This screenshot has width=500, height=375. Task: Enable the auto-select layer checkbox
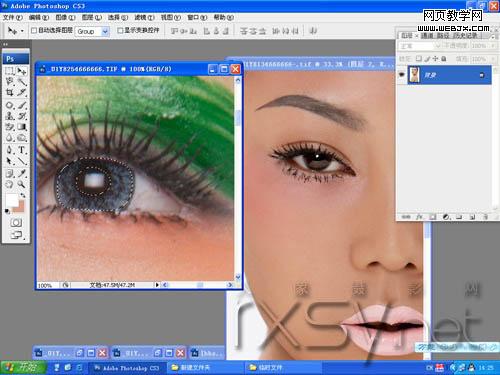click(x=34, y=31)
